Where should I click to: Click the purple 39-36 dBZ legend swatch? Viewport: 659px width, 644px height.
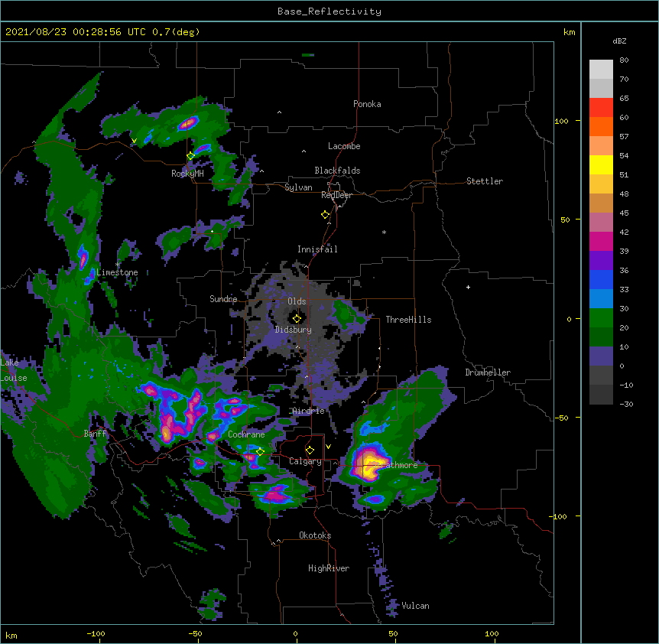[x=601, y=261]
